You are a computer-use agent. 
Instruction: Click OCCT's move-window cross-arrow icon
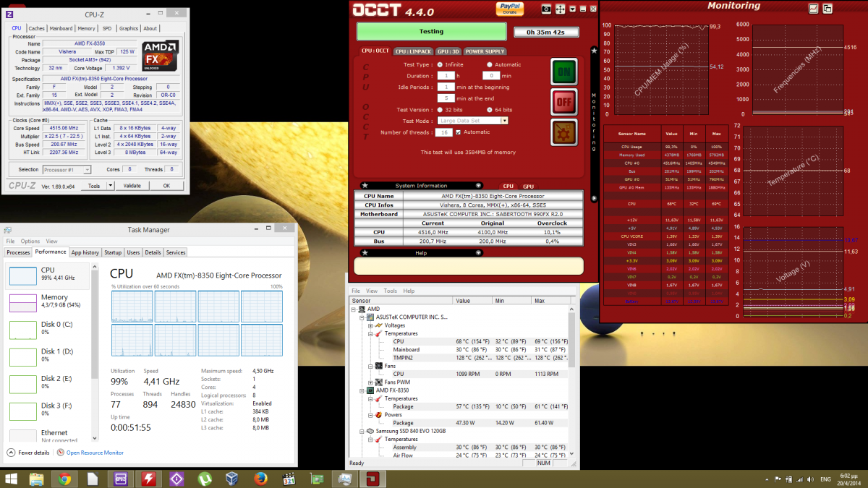pyautogui.click(x=560, y=9)
